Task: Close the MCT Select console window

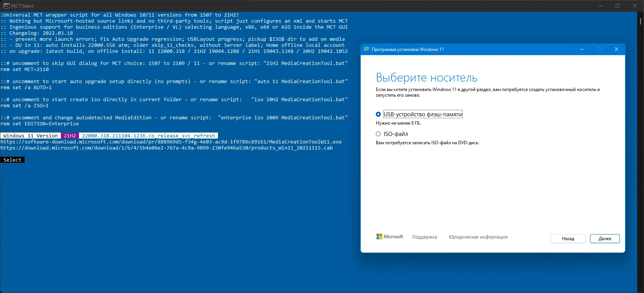Action: click(635, 6)
